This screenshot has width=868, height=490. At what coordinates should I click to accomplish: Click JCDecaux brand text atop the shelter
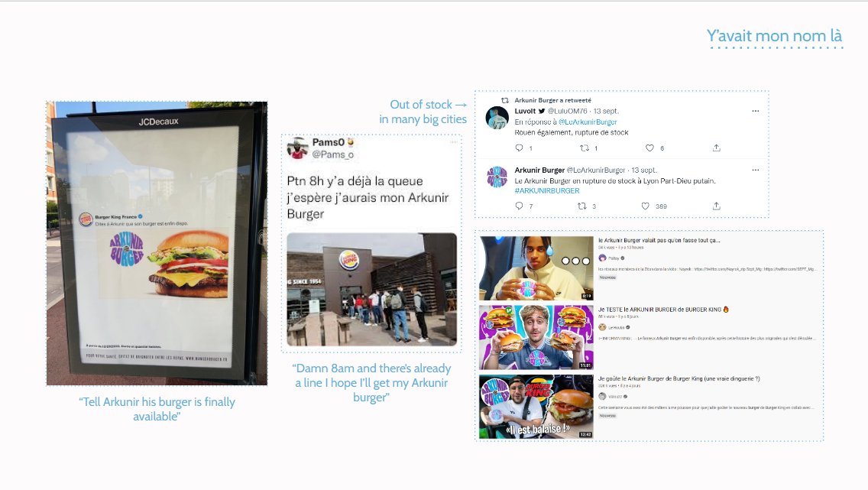158,122
